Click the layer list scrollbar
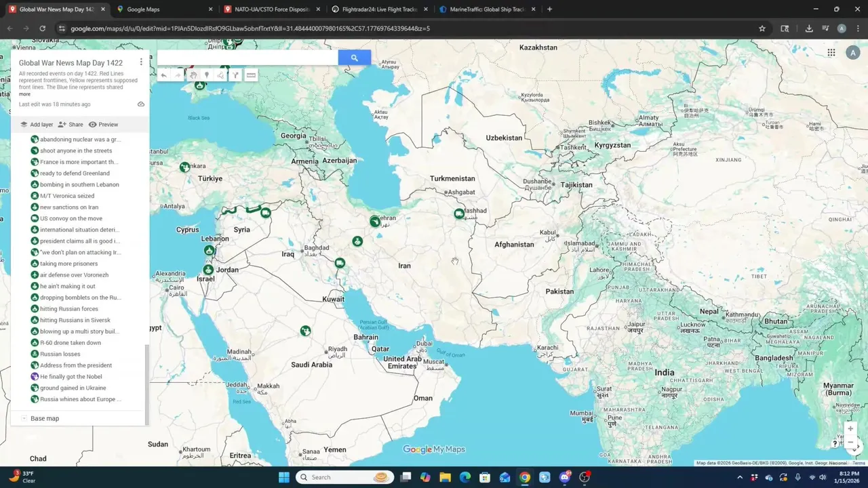The image size is (868, 488). [146, 384]
